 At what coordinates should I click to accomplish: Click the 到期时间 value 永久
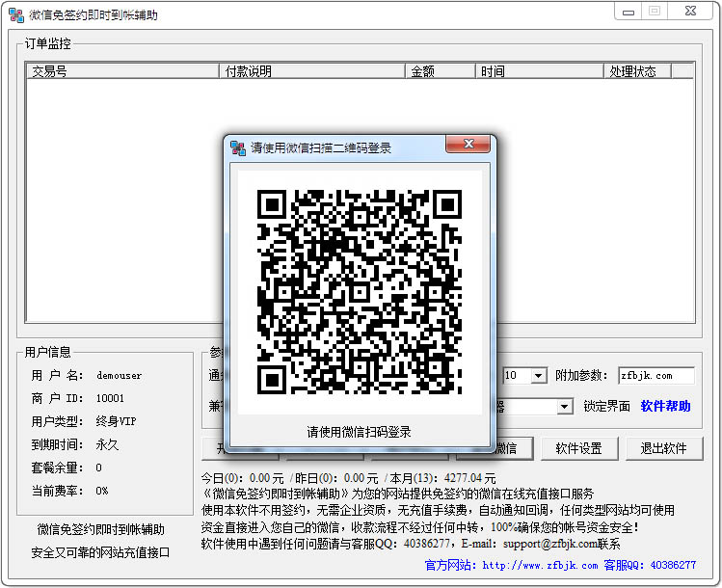point(107,444)
